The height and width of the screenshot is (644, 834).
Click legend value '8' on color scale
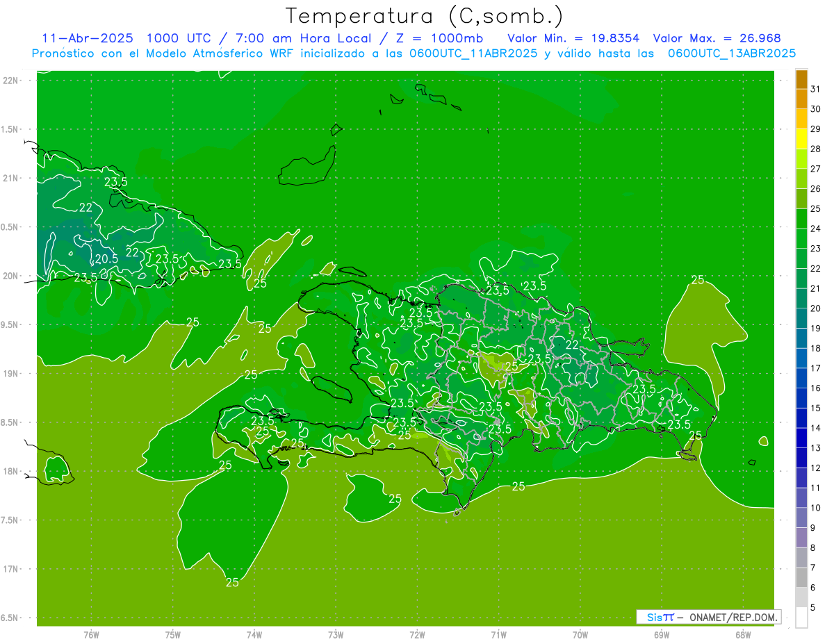pos(813,548)
